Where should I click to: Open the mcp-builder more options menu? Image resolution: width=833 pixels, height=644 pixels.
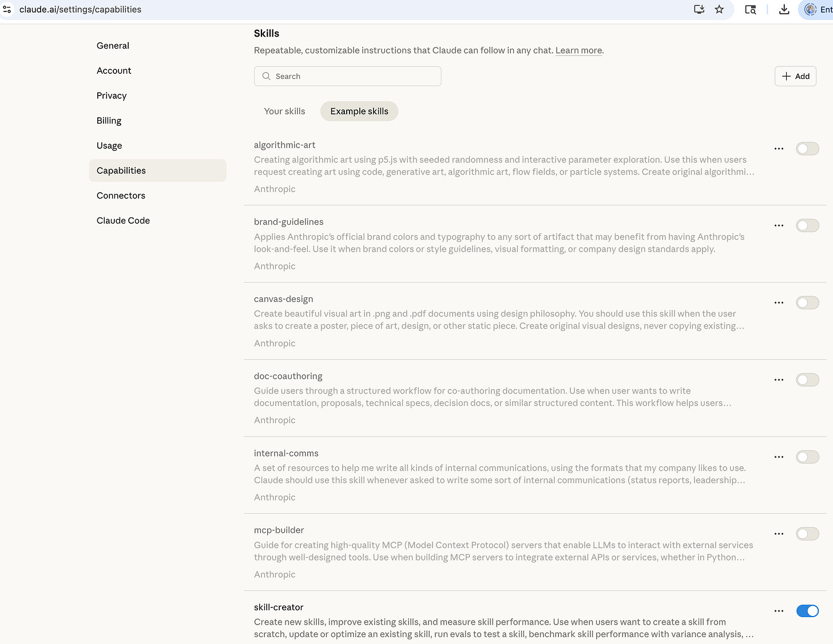click(x=779, y=534)
